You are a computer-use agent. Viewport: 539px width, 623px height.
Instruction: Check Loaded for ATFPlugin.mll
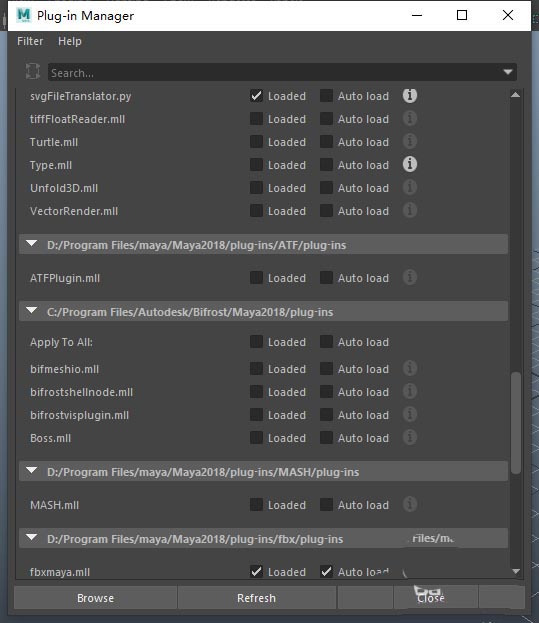(256, 278)
